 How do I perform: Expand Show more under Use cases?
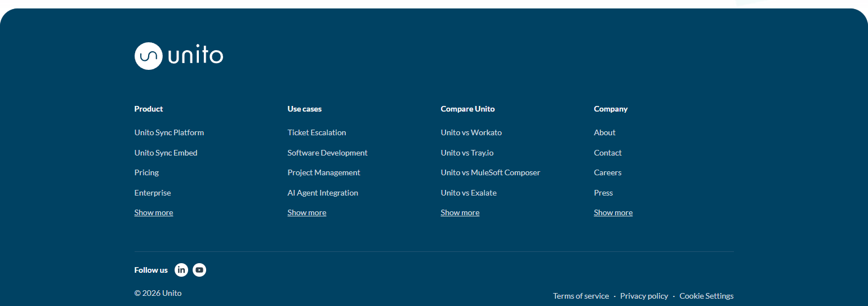(x=307, y=212)
